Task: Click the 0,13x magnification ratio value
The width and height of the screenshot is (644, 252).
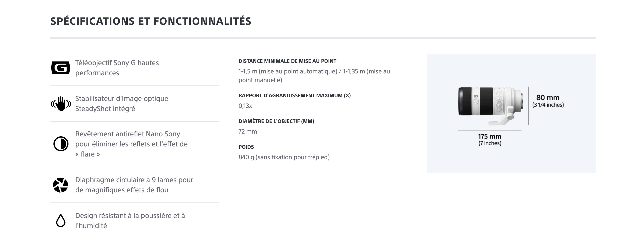Action: pyautogui.click(x=245, y=106)
